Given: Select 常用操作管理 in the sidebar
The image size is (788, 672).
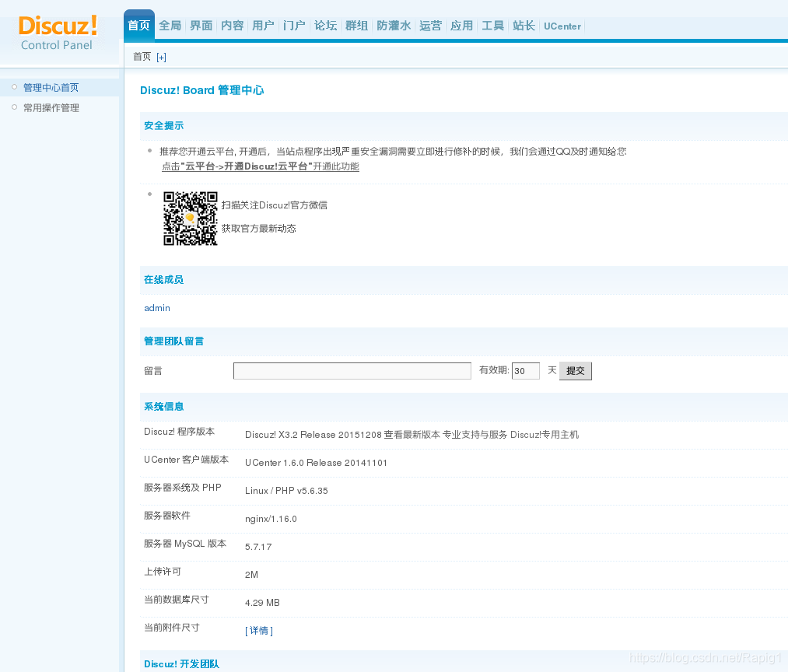Looking at the screenshot, I should pos(51,107).
